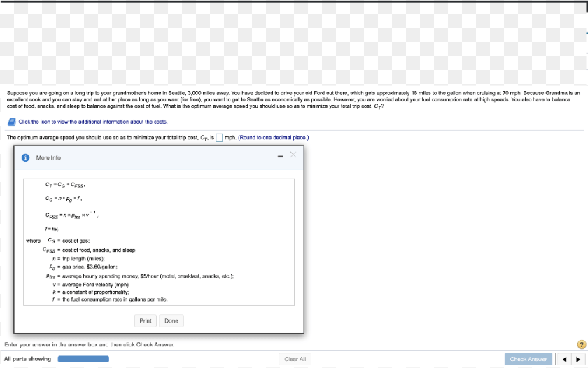Go to previous part with left arrow
This screenshot has height=368, width=588.
coord(565,360)
